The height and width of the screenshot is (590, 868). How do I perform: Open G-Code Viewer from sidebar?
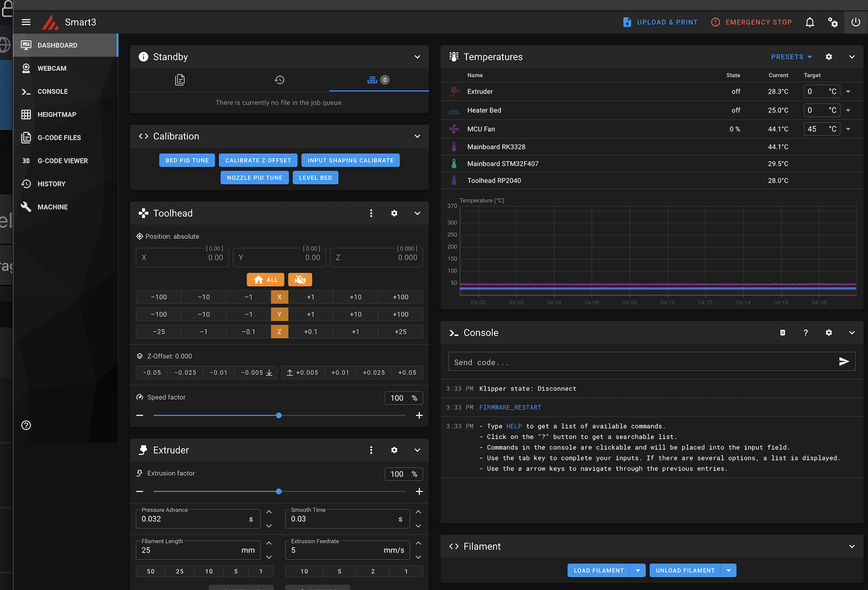pyautogui.click(x=65, y=161)
